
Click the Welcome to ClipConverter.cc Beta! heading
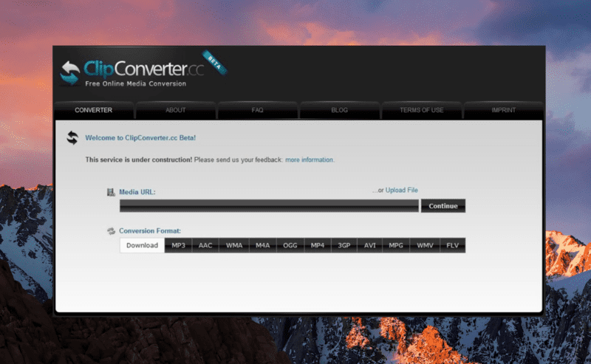(x=140, y=138)
